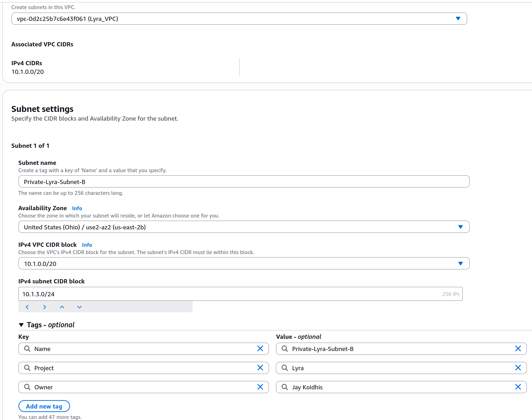The image size is (532, 420).
Task: Clear the Owner tag key field
Action: coord(260,387)
